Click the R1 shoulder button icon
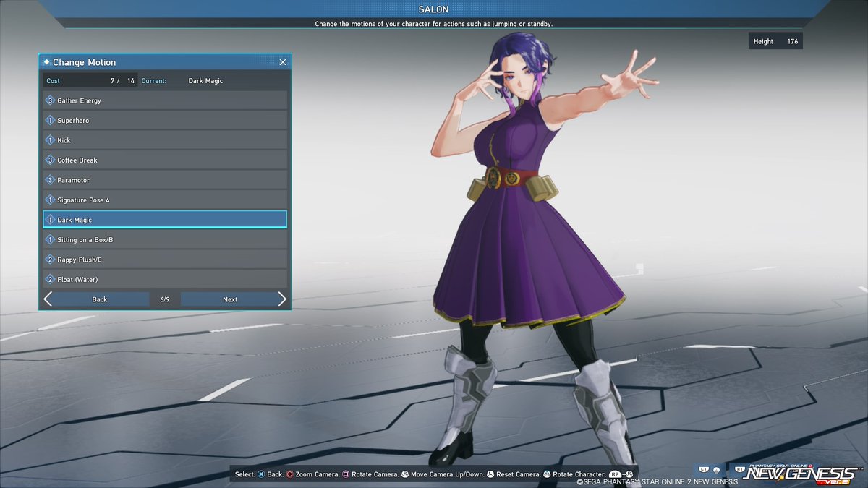Image resolution: width=868 pixels, height=488 pixels. (x=739, y=469)
